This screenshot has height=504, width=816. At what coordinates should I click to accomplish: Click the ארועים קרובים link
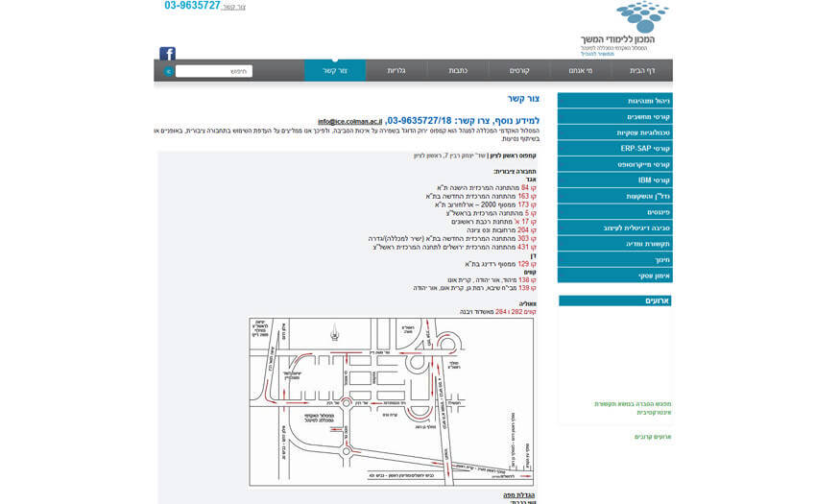tap(653, 437)
